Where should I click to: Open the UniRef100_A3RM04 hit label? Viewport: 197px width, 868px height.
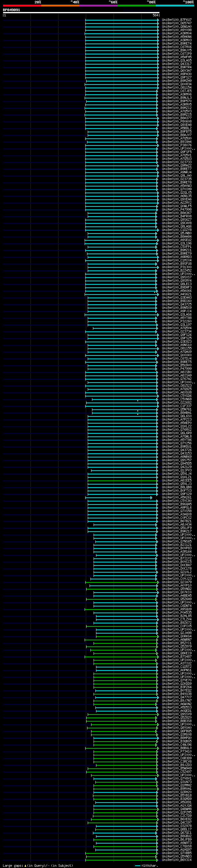[176, 33]
